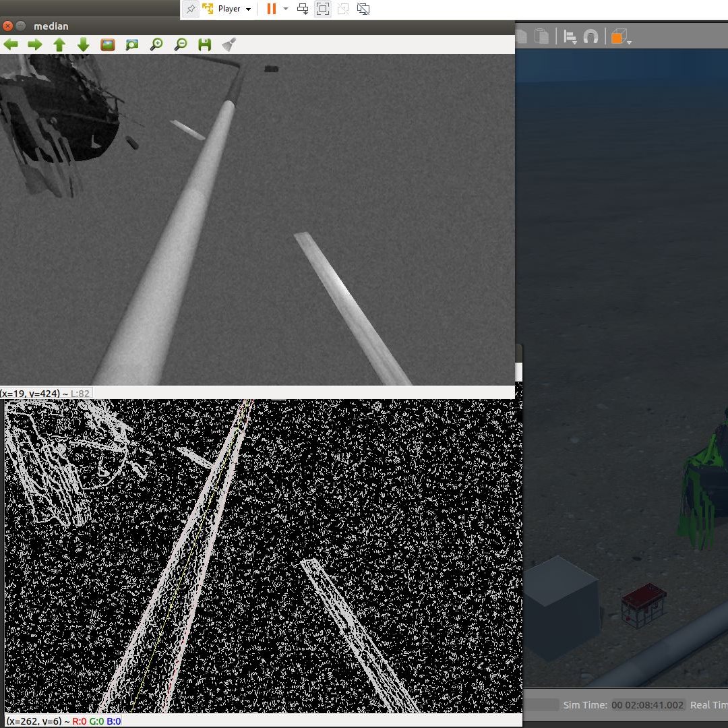Open Gazebo change view angle cube

pyautogui.click(x=621, y=36)
